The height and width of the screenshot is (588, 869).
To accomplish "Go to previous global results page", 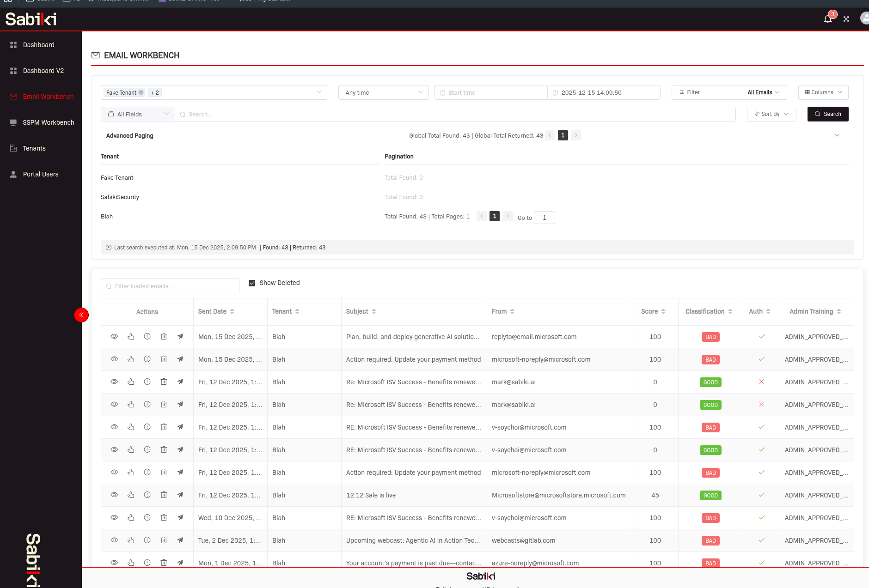I will click(x=550, y=135).
